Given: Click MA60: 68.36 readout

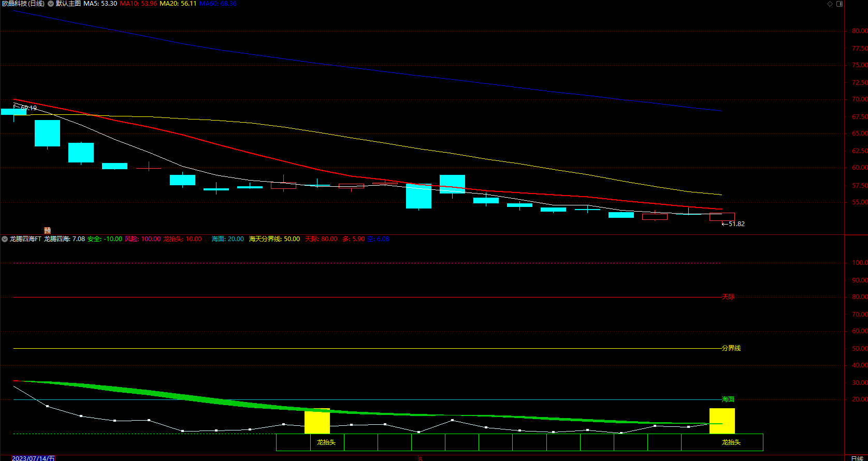Looking at the screenshot, I should click(x=218, y=4).
